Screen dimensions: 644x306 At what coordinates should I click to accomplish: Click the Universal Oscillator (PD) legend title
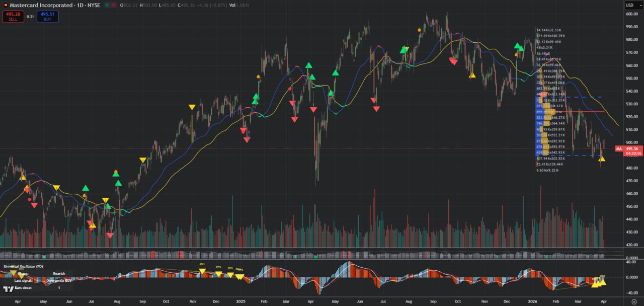24,266
